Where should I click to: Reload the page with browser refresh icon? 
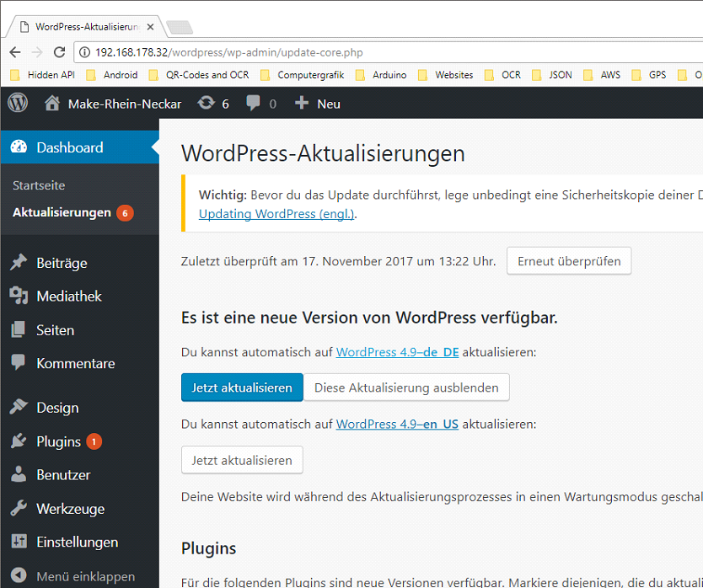[x=59, y=52]
